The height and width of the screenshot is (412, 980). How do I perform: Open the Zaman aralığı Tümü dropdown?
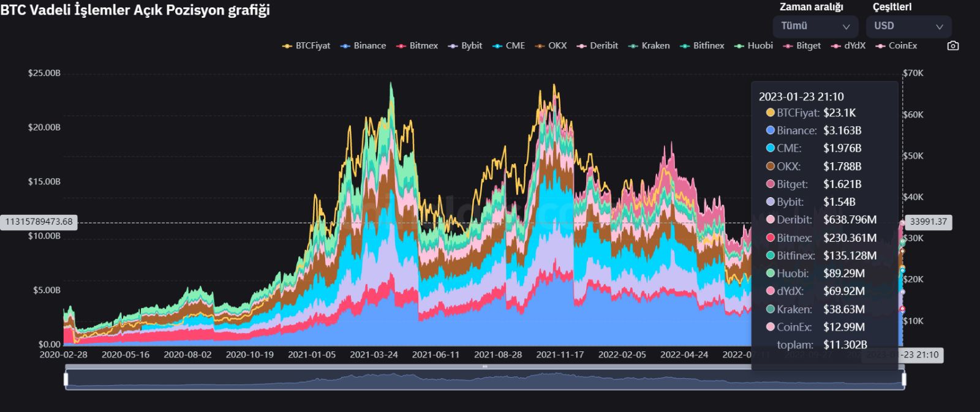click(815, 26)
